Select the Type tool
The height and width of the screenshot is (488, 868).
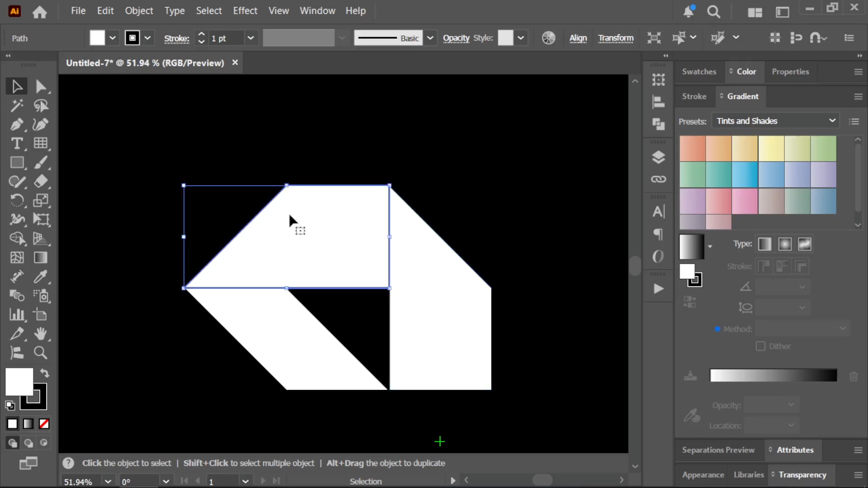coord(17,144)
